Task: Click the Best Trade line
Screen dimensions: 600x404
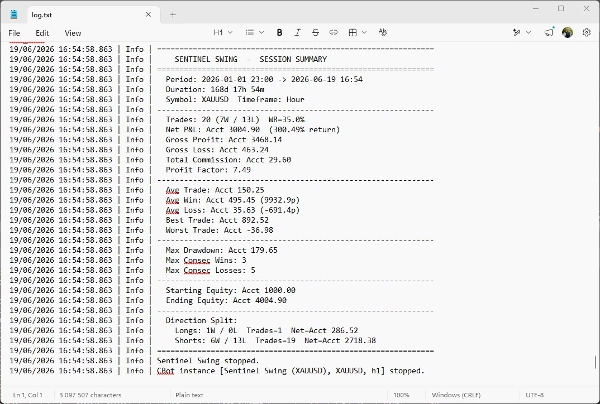Action: point(217,220)
